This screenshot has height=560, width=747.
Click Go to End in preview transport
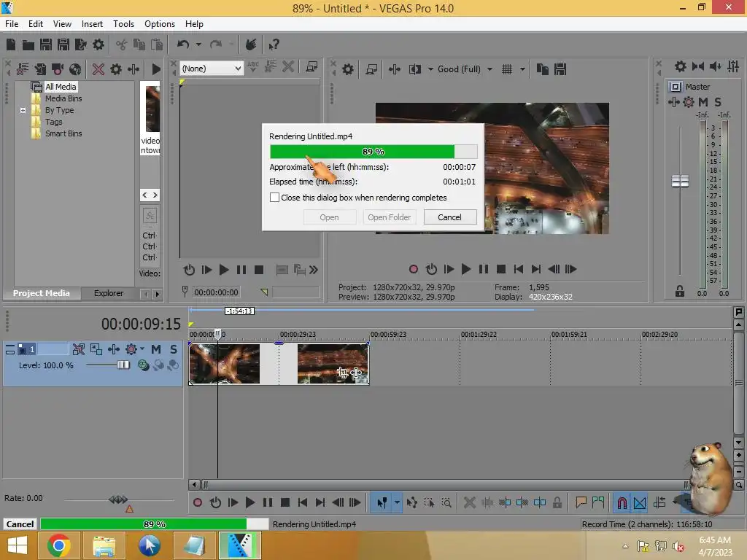(536, 270)
